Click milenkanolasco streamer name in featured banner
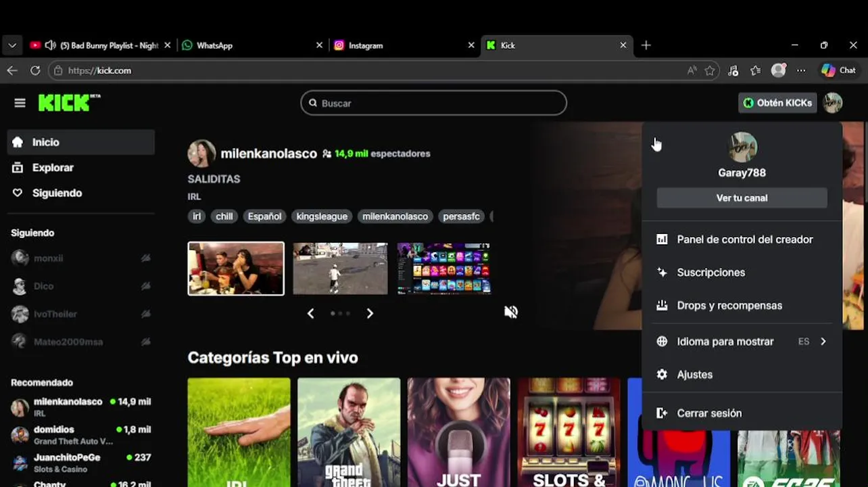The image size is (868, 487). click(269, 154)
